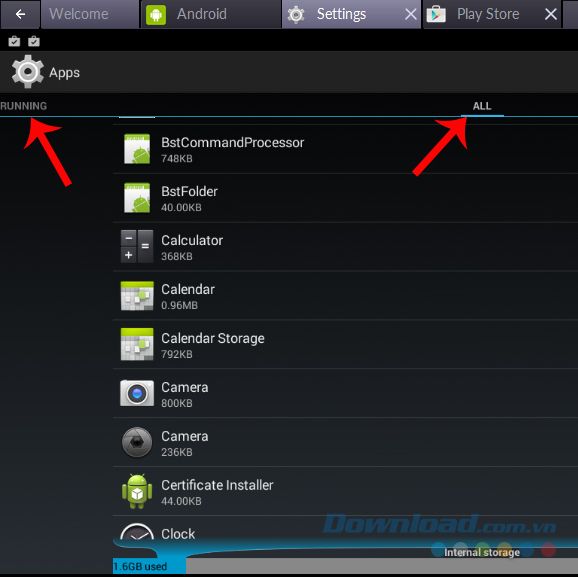Open the Camera 236KB entry
This screenshot has height=577, width=578.
[345, 443]
